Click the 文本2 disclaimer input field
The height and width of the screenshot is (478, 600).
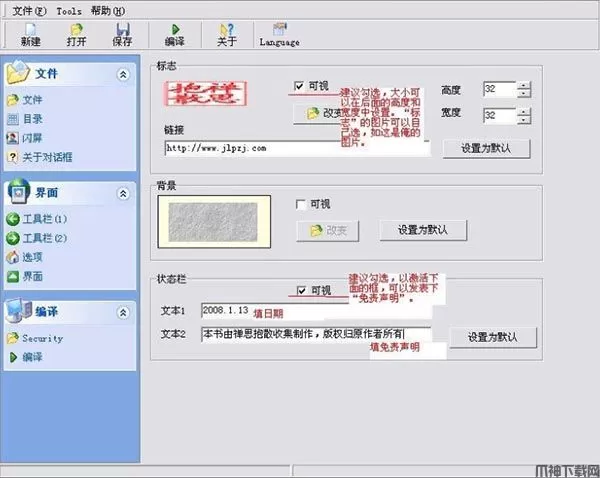[x=316, y=334]
